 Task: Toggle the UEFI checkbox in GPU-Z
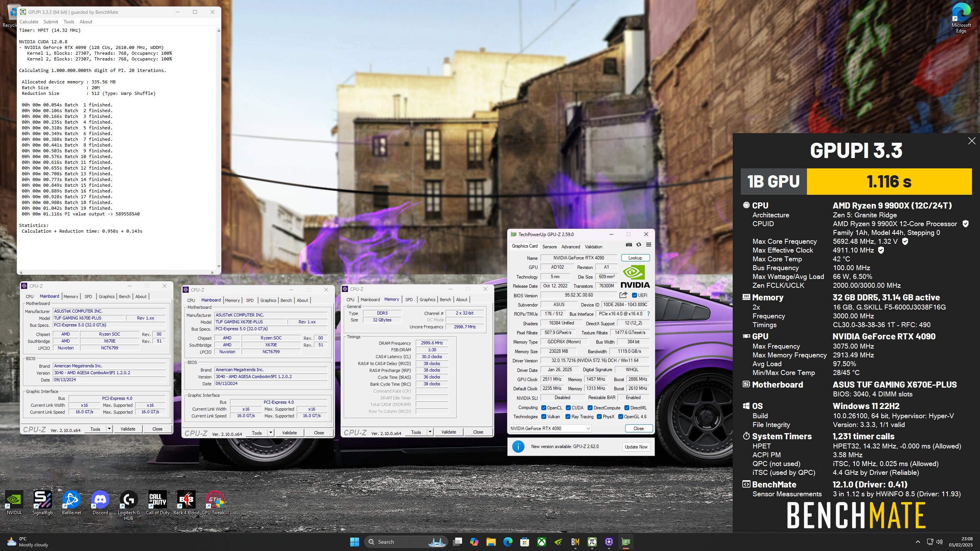[634, 295]
